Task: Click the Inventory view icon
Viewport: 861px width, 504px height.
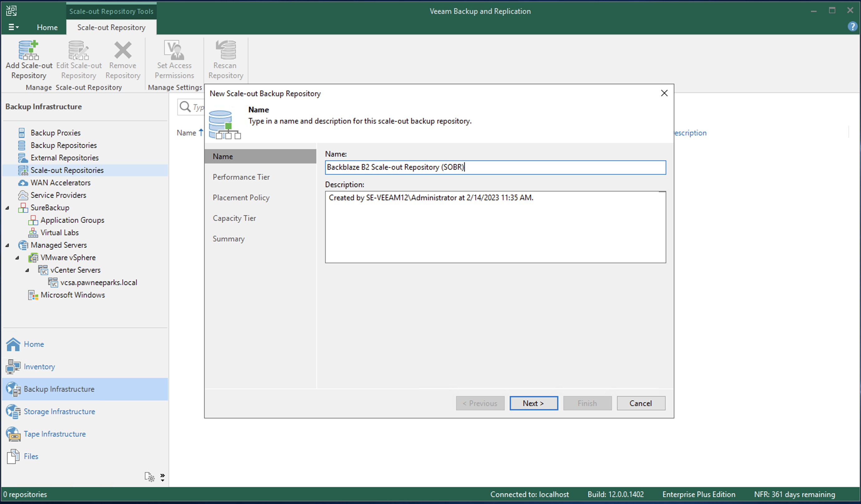Action: pos(13,367)
